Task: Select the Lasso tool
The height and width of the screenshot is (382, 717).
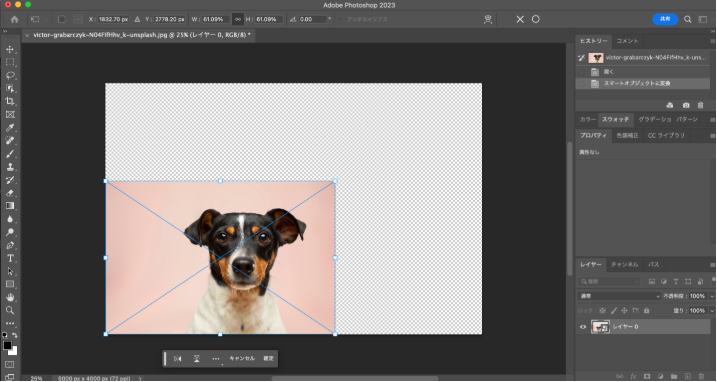Action: click(x=10, y=75)
